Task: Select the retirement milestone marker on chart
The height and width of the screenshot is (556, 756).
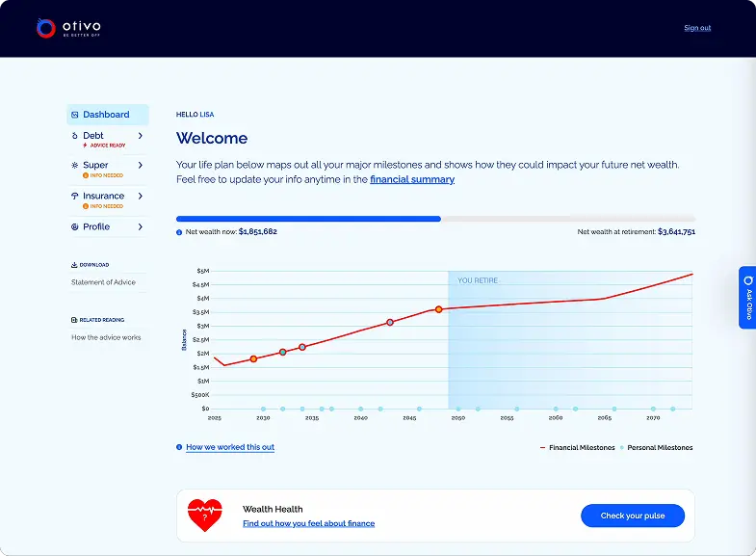Action: click(x=438, y=309)
